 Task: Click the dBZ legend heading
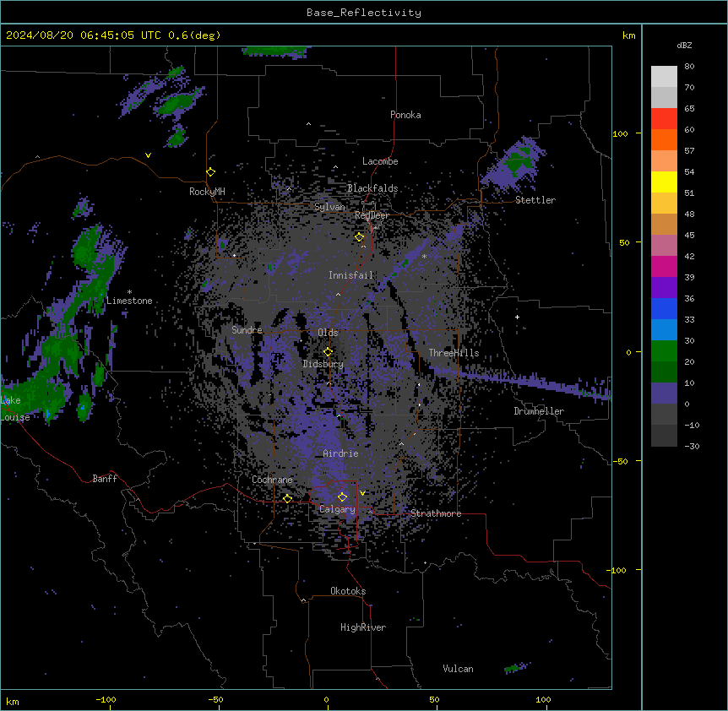click(x=684, y=46)
